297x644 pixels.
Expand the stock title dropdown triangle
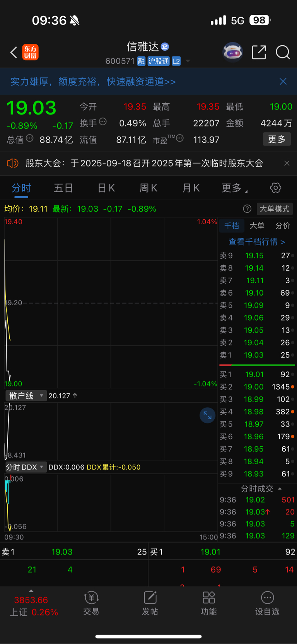[x=188, y=61]
